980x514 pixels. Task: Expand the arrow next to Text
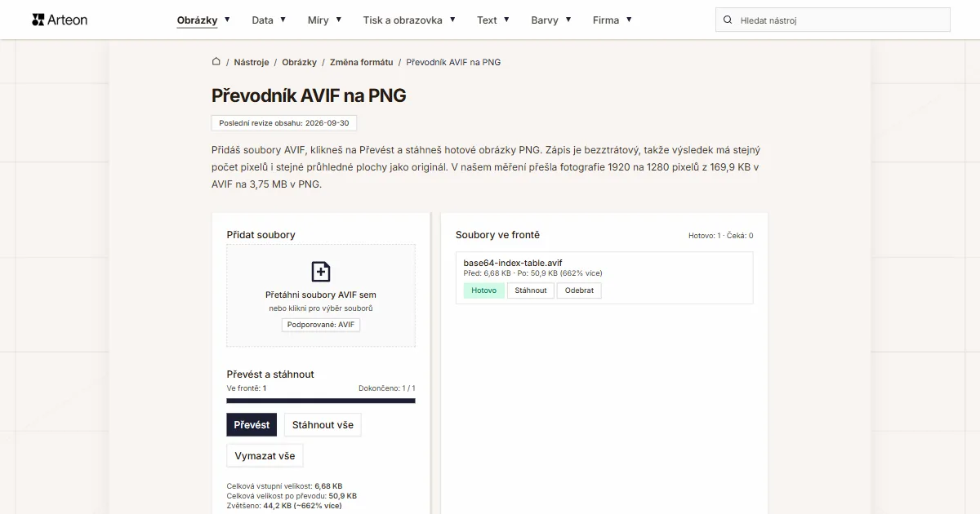point(506,20)
